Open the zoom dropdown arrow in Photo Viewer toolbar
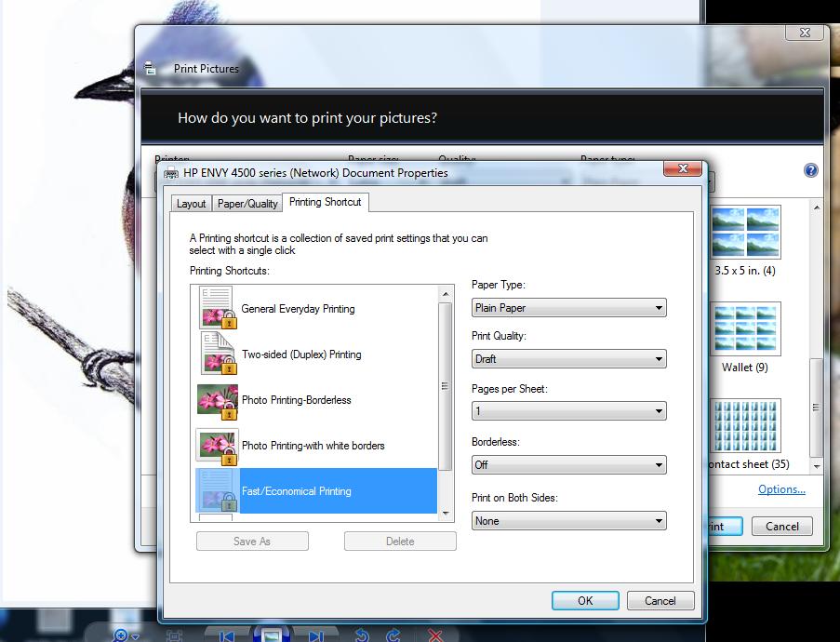The height and width of the screenshot is (642, 840). pyautogui.click(x=135, y=636)
